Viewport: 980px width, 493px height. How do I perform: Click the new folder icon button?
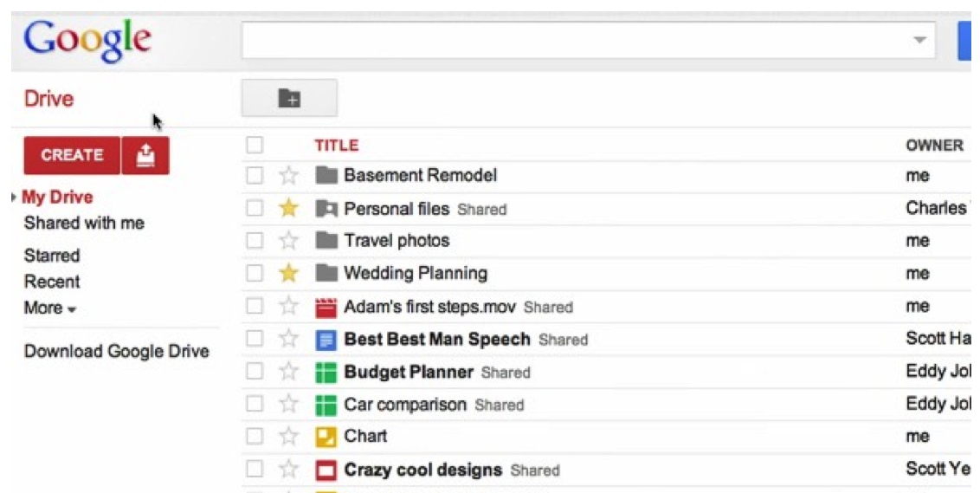289,98
